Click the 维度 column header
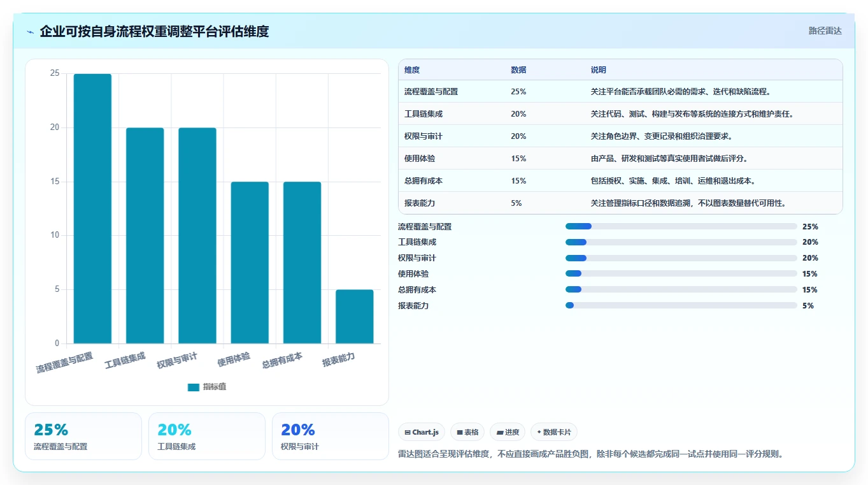This screenshot has width=868, height=485. [x=412, y=70]
